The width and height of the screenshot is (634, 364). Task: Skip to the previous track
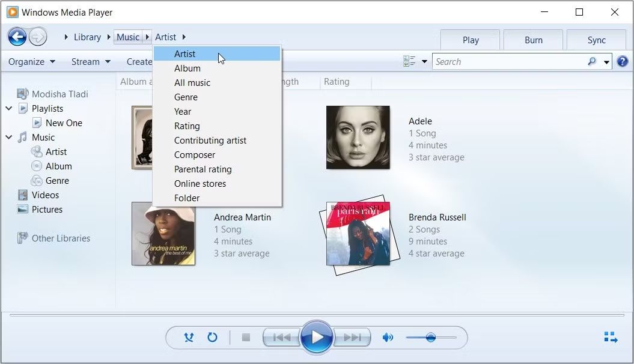(281, 338)
